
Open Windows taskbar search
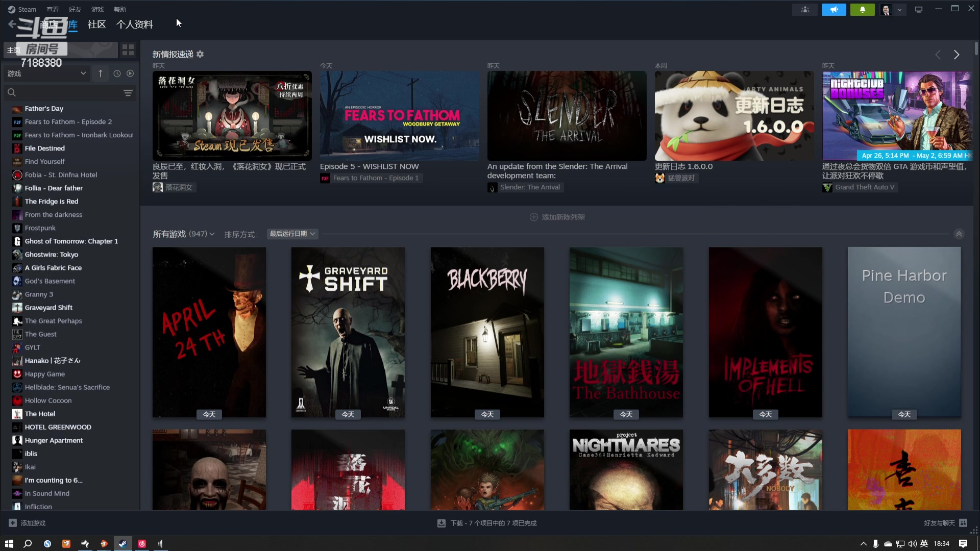point(28,544)
